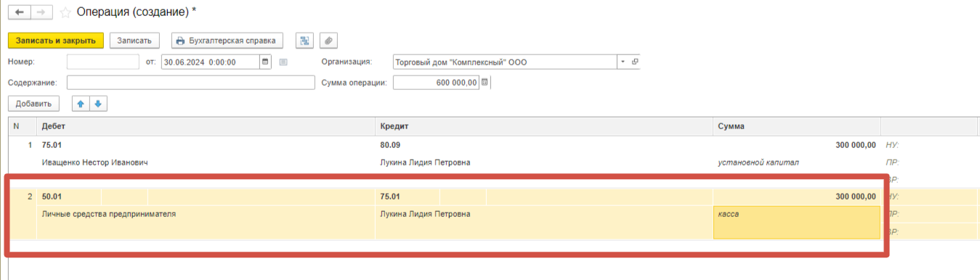Image resolution: width=980 pixels, height=280 pixels.
Task: Click the установной капитал description cell
Action: [x=758, y=162]
